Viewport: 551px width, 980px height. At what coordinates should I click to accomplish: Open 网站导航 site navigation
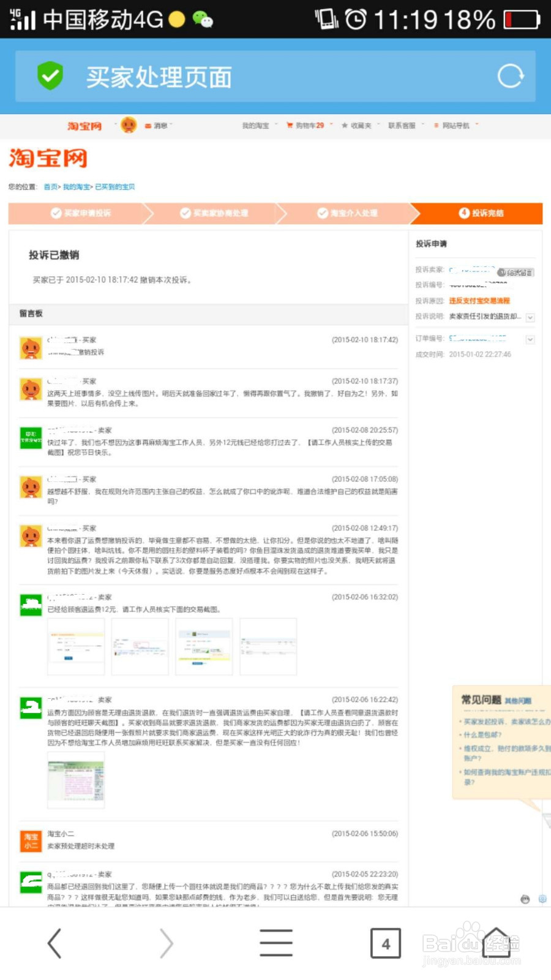coord(455,126)
